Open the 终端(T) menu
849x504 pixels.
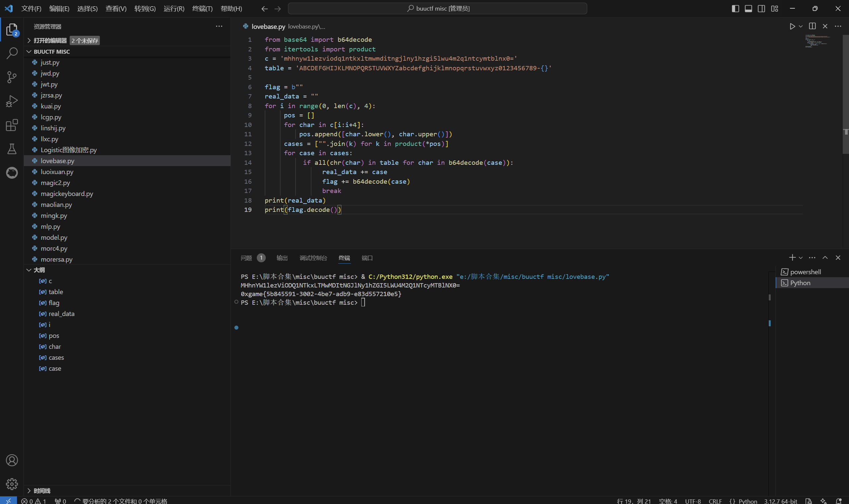click(x=202, y=9)
